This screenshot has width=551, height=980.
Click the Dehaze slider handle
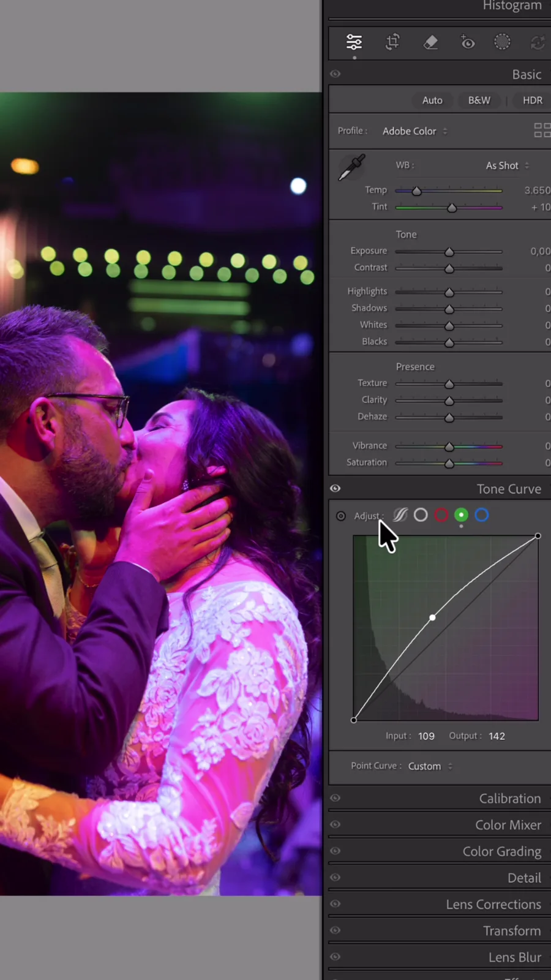tap(449, 417)
